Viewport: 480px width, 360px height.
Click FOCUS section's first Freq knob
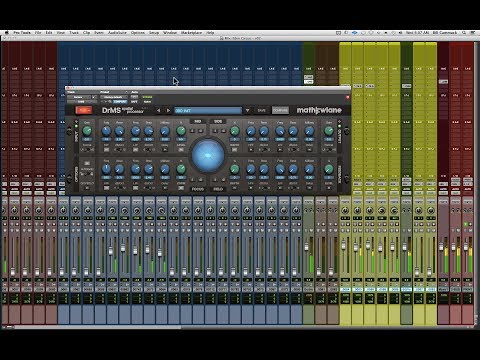point(106,169)
